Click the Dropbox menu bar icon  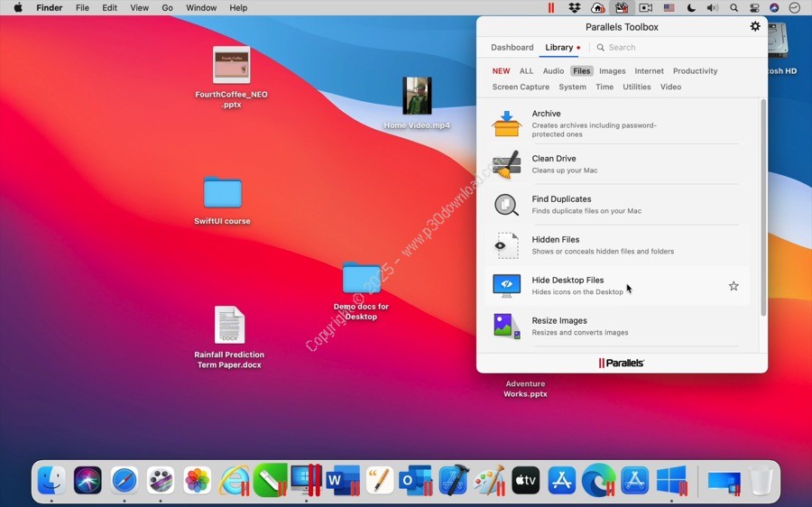[575, 8]
